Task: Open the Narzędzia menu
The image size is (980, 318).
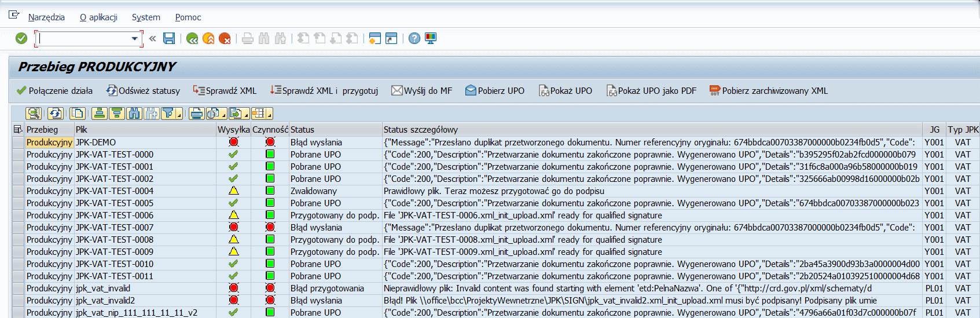Action: (x=46, y=17)
